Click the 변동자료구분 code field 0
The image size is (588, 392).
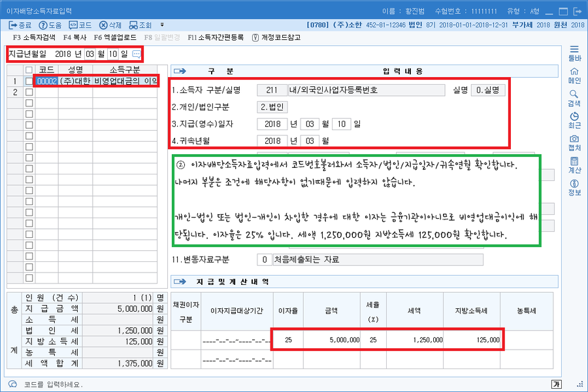tap(265, 259)
